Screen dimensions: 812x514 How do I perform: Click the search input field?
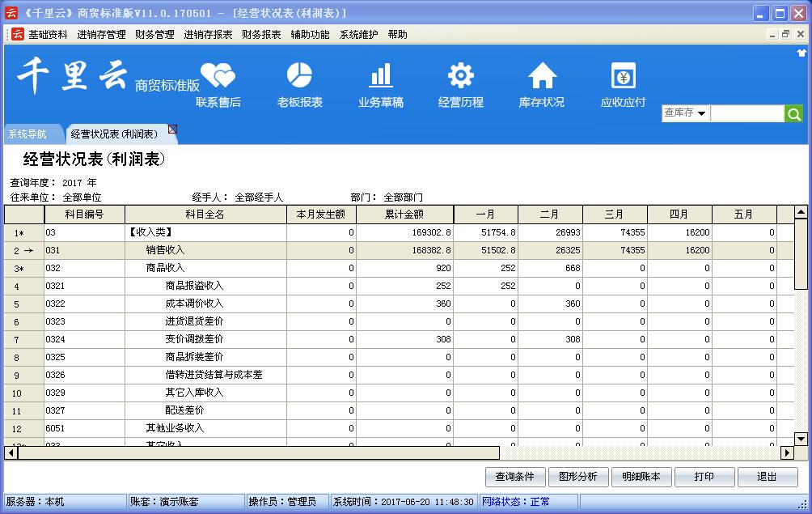(746, 114)
